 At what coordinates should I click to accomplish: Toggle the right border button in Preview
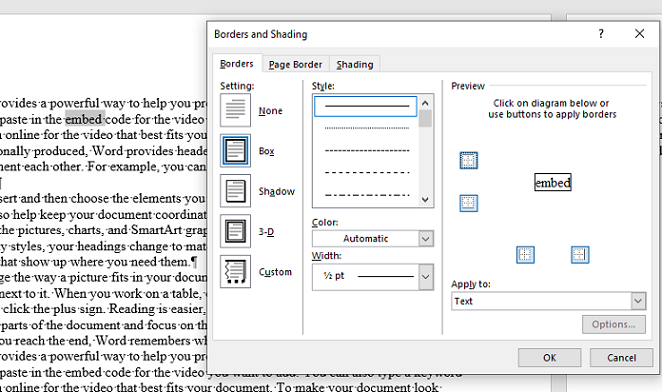580,255
